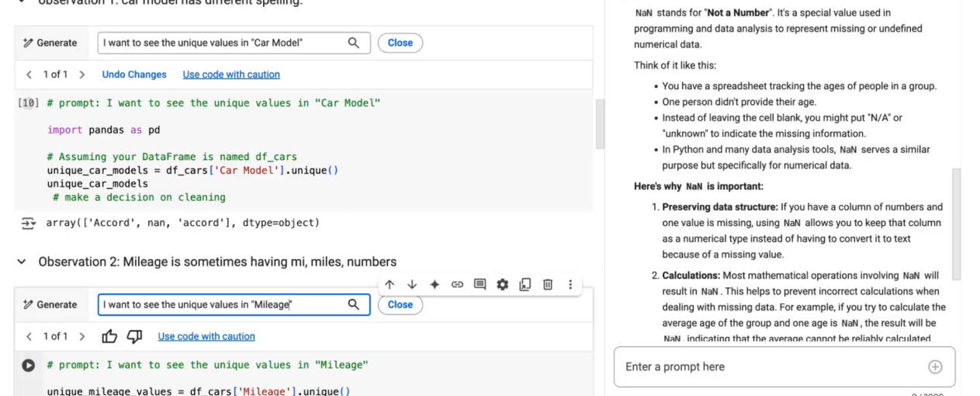Viewport: 980px width, 396px height.
Task: Move the selected cell down
Action: pyautogui.click(x=412, y=285)
